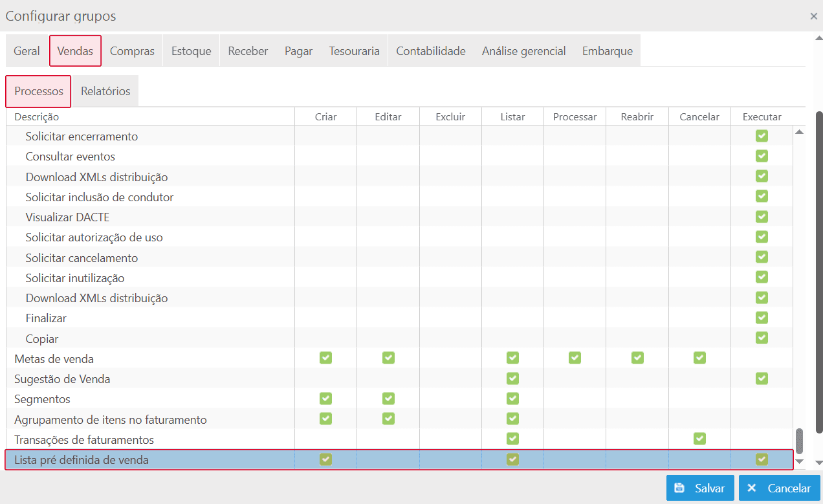Click the grid scroll down arrow
Viewport: 823px width, 504px height.
point(799,461)
